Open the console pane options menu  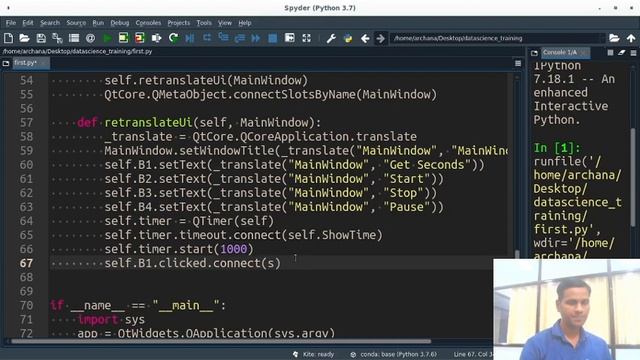(633, 53)
